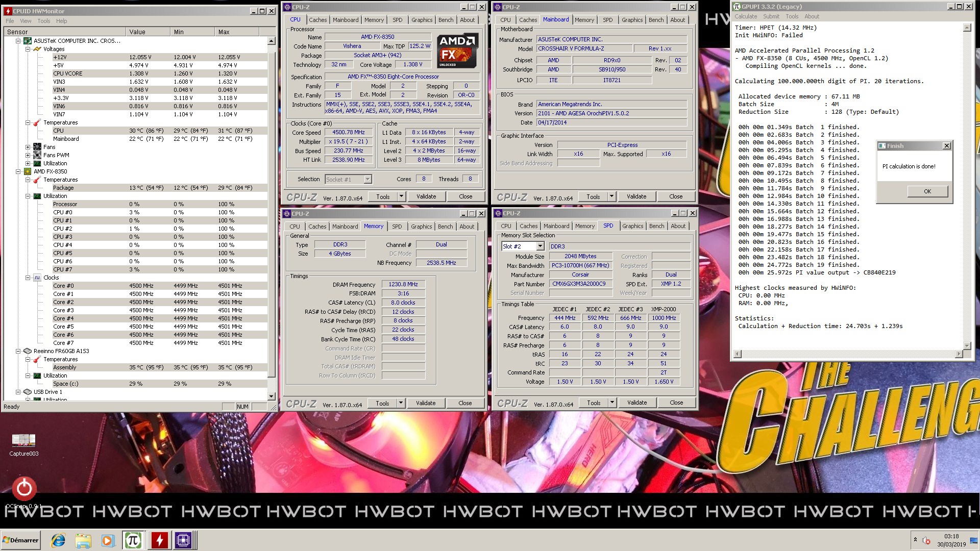Screen dimensions: 980x551
Task: Click the AMD FX Unlocked logo in CPU-Z
Action: pyautogui.click(x=457, y=51)
